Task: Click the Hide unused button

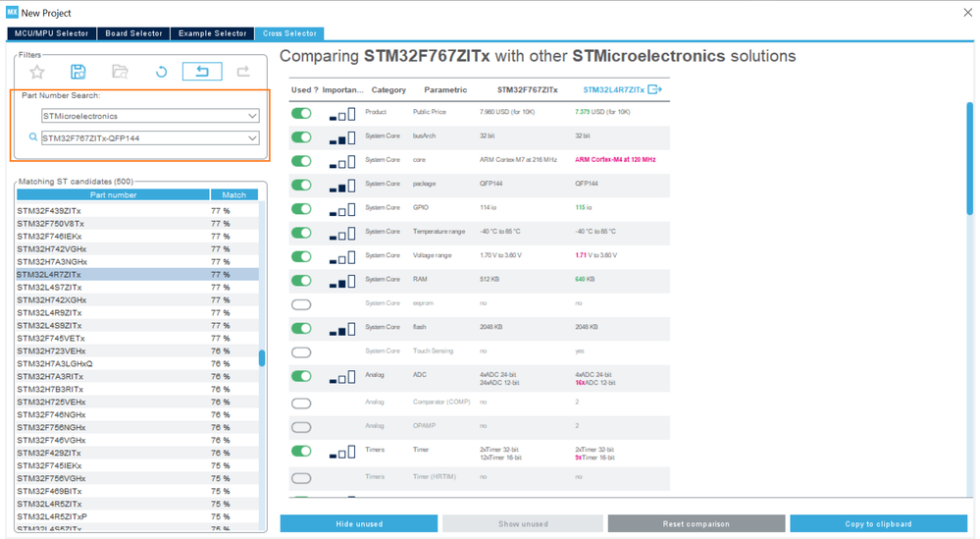Action: [359, 524]
